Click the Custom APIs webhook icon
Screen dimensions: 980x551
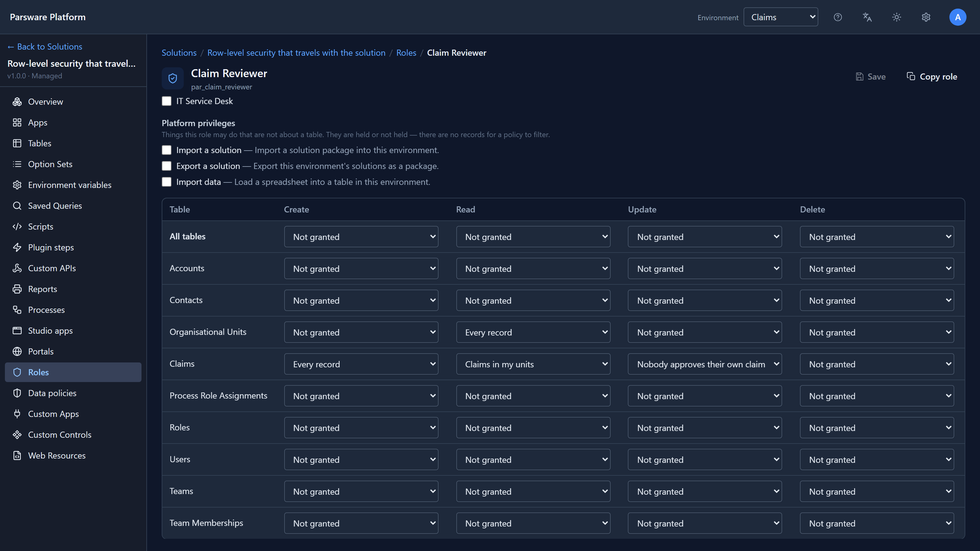tap(17, 268)
